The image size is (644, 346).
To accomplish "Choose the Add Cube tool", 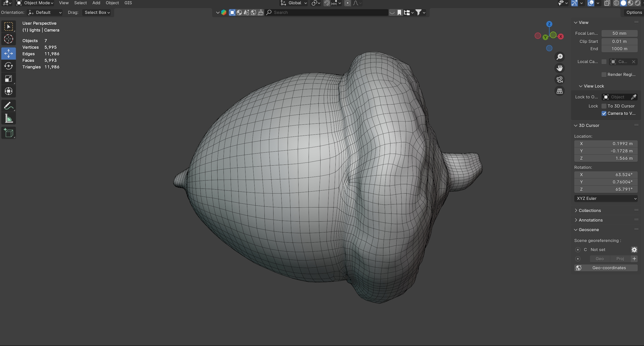I will point(8,133).
